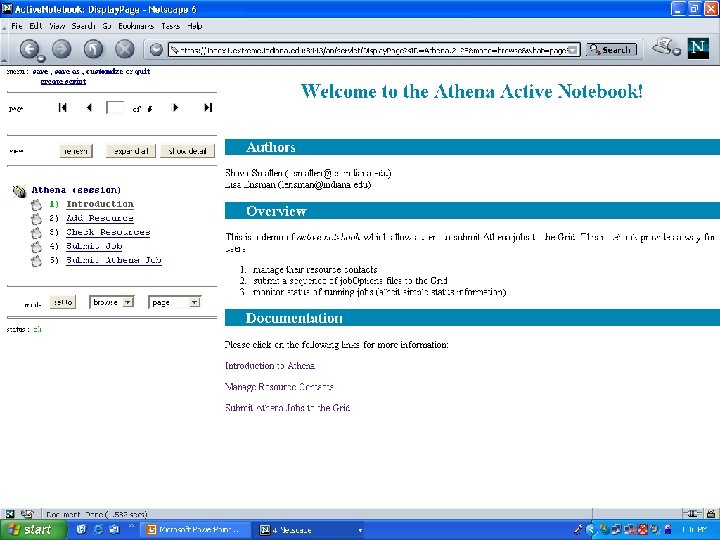Click the refresh view button
Screen dimensions: 720x540
tap(76, 151)
